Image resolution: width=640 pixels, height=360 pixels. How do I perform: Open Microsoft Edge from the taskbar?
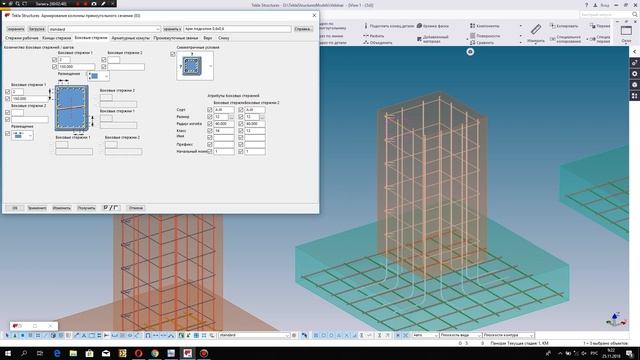click(57, 353)
